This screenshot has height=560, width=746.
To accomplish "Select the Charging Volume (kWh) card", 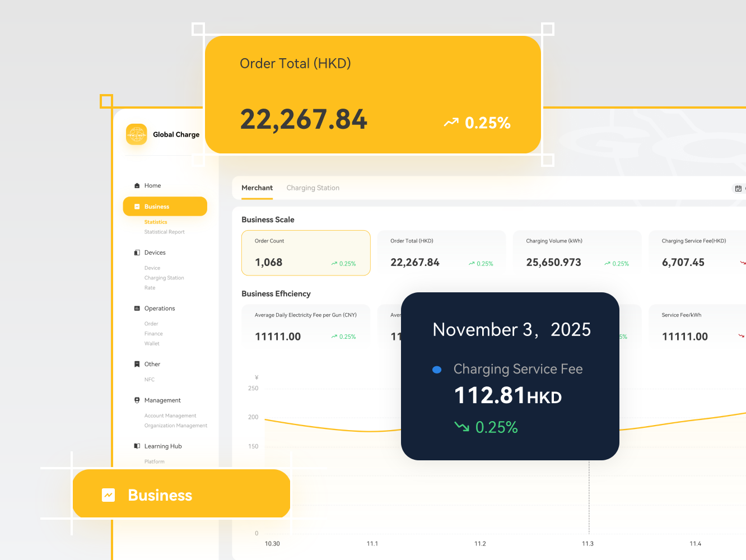I will 577,253.
